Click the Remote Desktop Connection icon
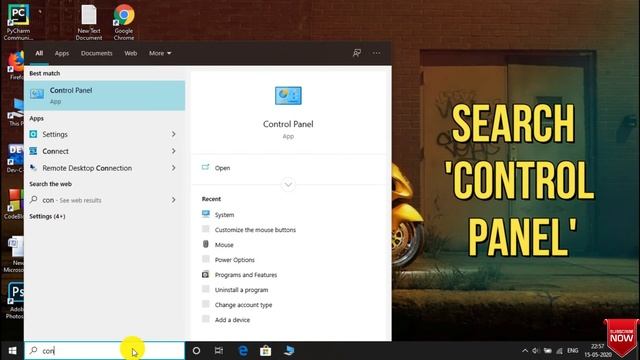Viewport: 640px width, 360px height. click(x=33, y=167)
